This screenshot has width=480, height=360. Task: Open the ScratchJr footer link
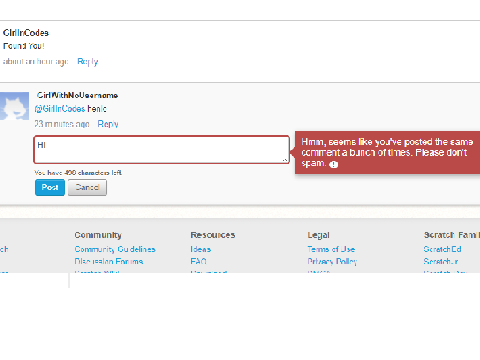pyautogui.click(x=441, y=261)
